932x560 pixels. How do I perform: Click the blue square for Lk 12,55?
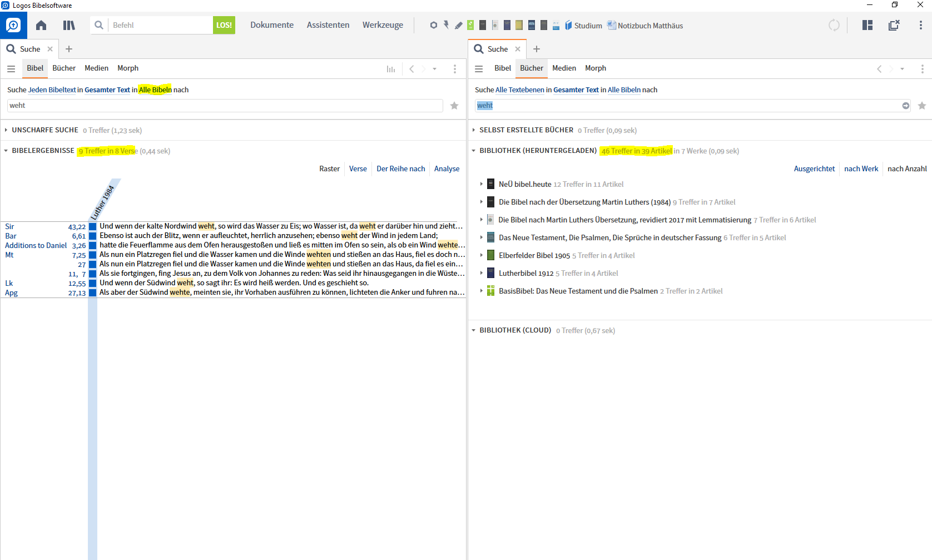click(93, 283)
